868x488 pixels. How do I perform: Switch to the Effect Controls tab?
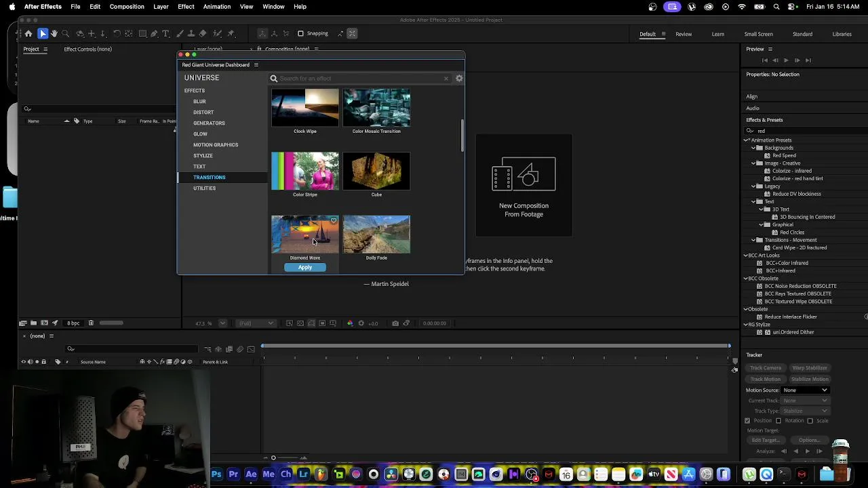point(88,49)
